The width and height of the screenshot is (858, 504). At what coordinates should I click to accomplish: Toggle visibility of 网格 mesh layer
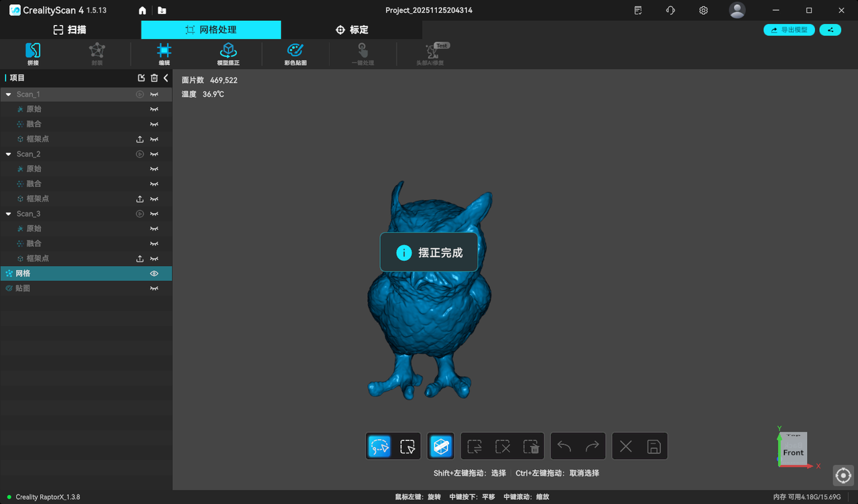(154, 273)
